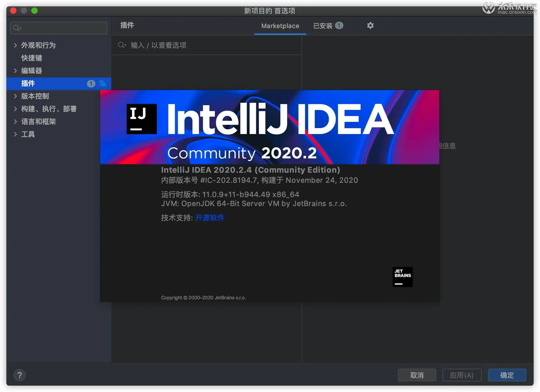Click the JetBrains logo in About dialog
This screenshot has height=392, width=540.
[x=402, y=277]
